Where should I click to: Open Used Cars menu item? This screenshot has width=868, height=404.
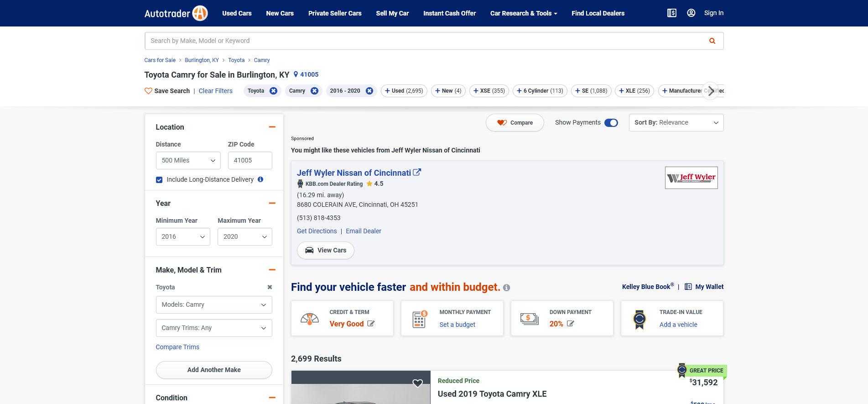pos(237,13)
